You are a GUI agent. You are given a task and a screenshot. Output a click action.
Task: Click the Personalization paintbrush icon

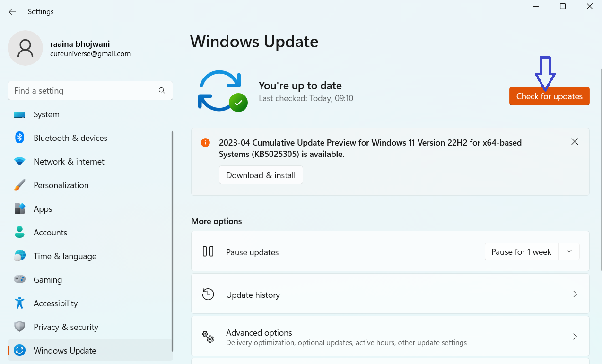pos(19,185)
